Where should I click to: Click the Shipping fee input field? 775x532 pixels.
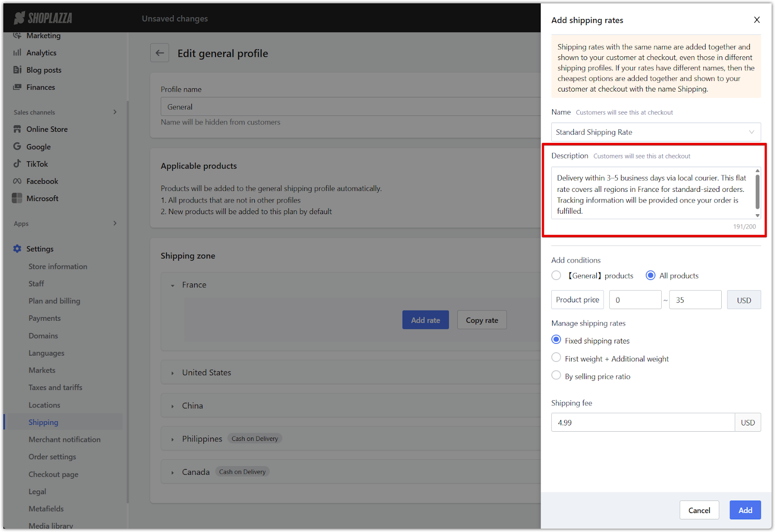pyautogui.click(x=643, y=422)
